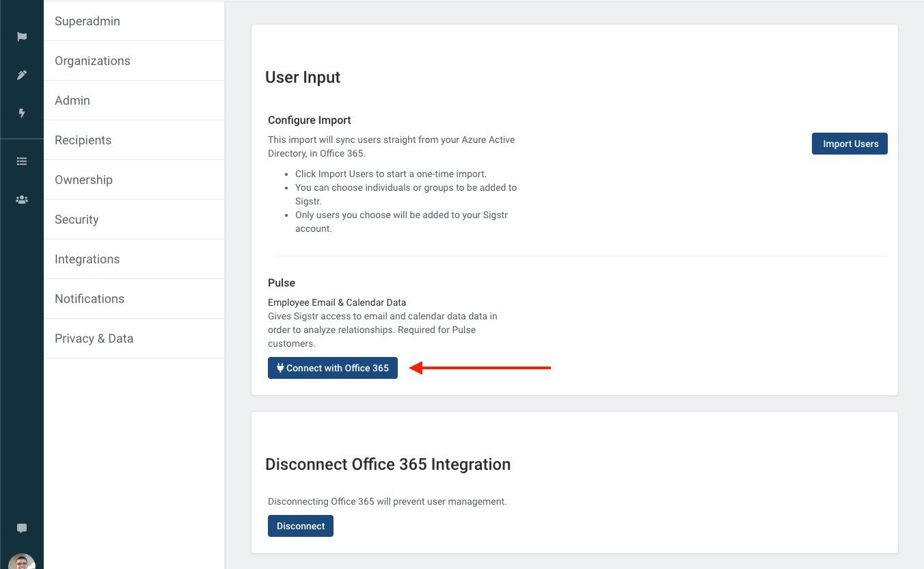Open the Security settings page
Viewport: 924px width, 569px height.
[x=134, y=220]
